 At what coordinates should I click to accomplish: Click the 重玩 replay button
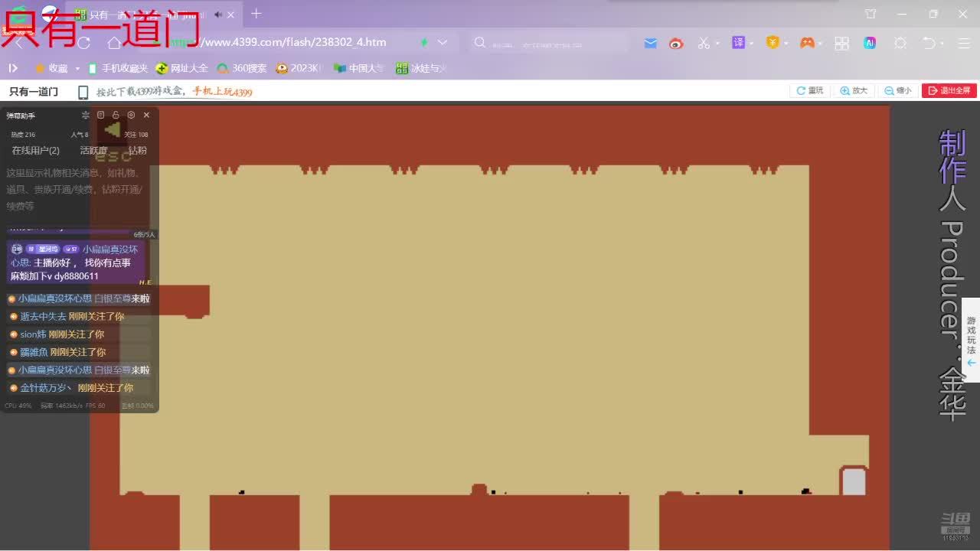[809, 90]
